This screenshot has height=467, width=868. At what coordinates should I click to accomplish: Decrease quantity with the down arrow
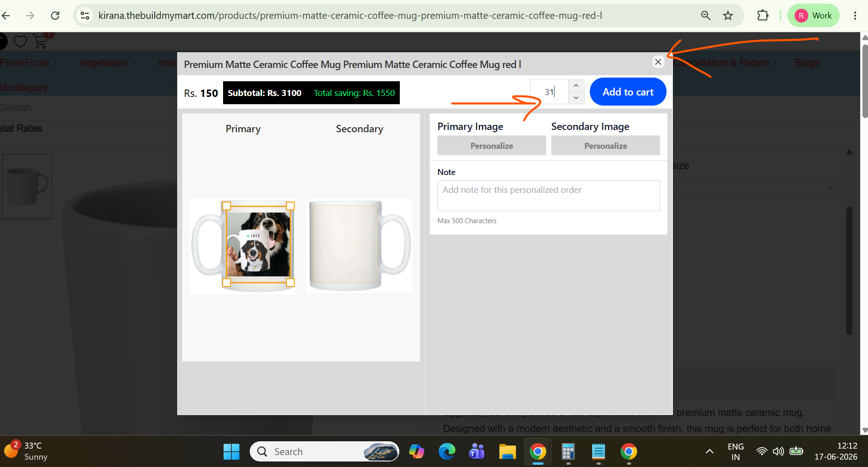click(576, 98)
